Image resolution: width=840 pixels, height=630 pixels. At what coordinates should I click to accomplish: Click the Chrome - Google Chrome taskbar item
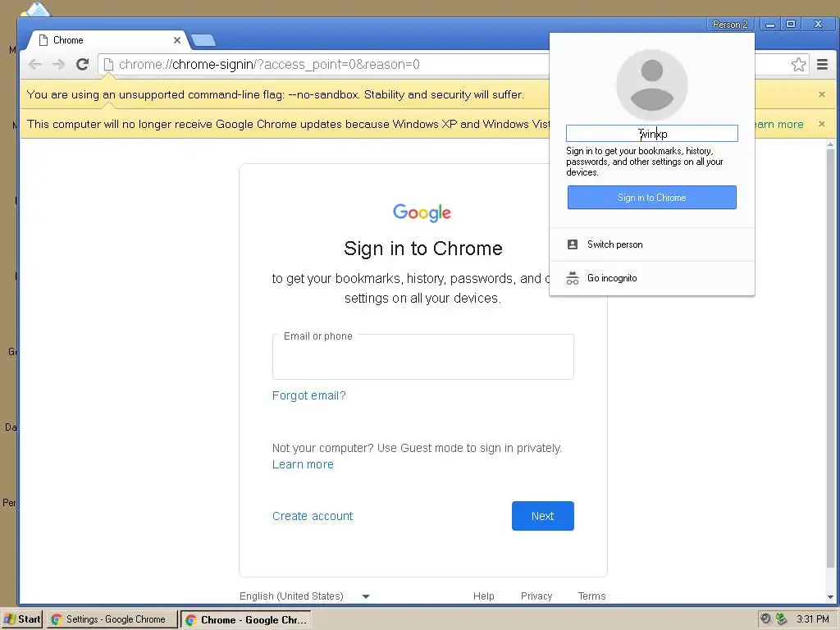point(245,619)
